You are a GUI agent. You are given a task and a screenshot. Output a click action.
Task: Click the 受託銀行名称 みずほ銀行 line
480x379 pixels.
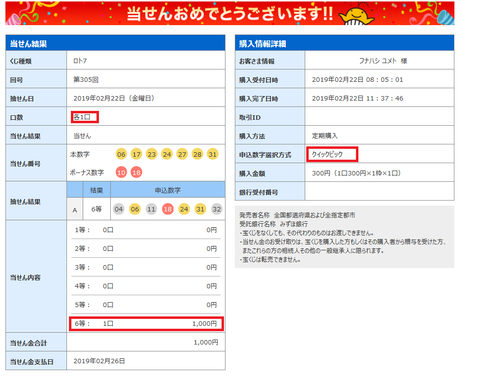[273, 224]
